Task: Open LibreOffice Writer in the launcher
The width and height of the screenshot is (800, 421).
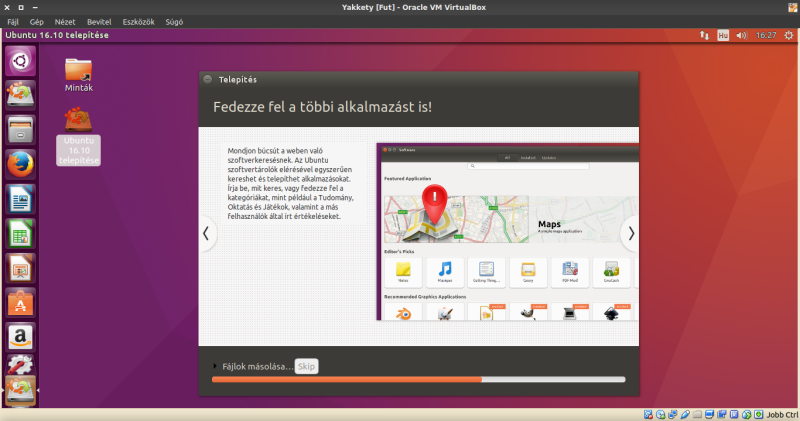Action: click(20, 200)
